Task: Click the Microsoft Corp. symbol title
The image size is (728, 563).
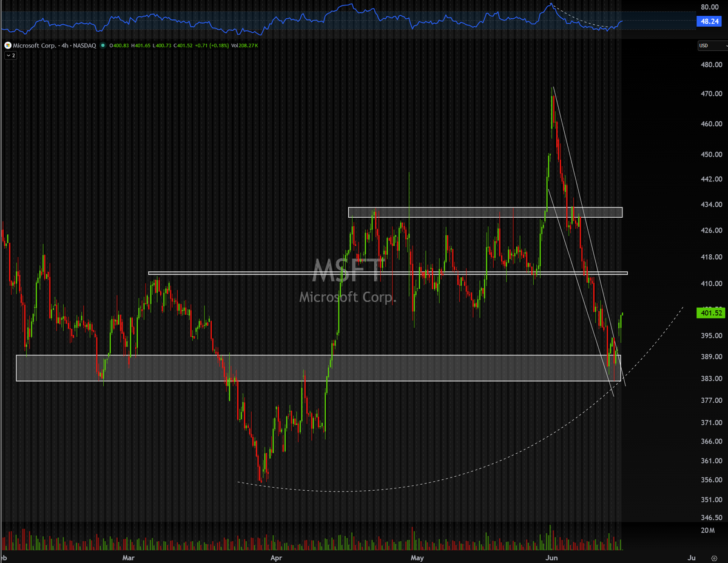Action: tap(34, 46)
